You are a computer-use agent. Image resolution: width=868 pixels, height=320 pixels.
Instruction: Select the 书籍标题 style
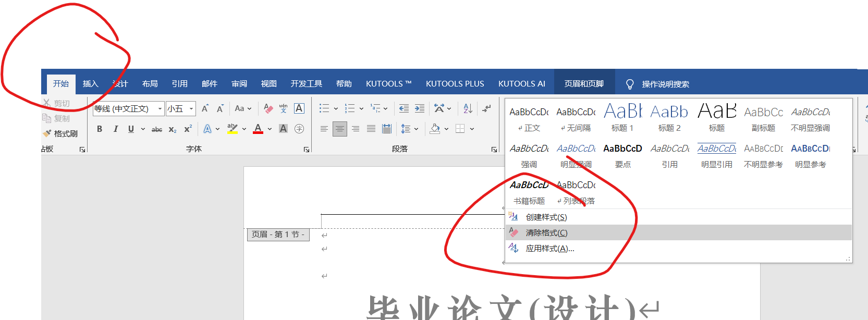pyautogui.click(x=529, y=191)
